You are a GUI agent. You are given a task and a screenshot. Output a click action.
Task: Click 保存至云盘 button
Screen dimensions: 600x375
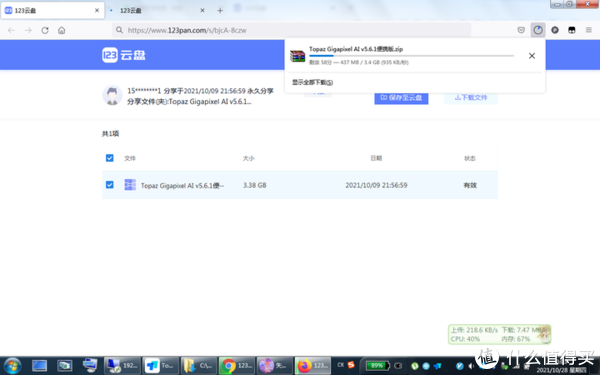click(x=401, y=98)
